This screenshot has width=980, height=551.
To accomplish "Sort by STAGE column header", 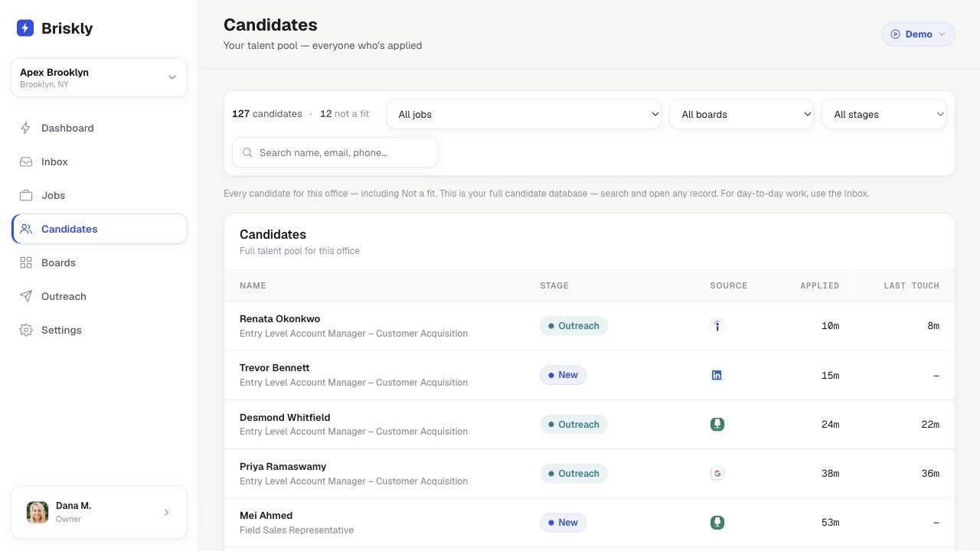I will coord(554,285).
